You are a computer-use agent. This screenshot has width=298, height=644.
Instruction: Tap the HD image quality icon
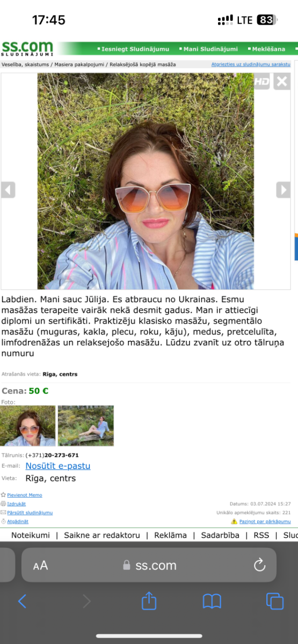tap(261, 82)
